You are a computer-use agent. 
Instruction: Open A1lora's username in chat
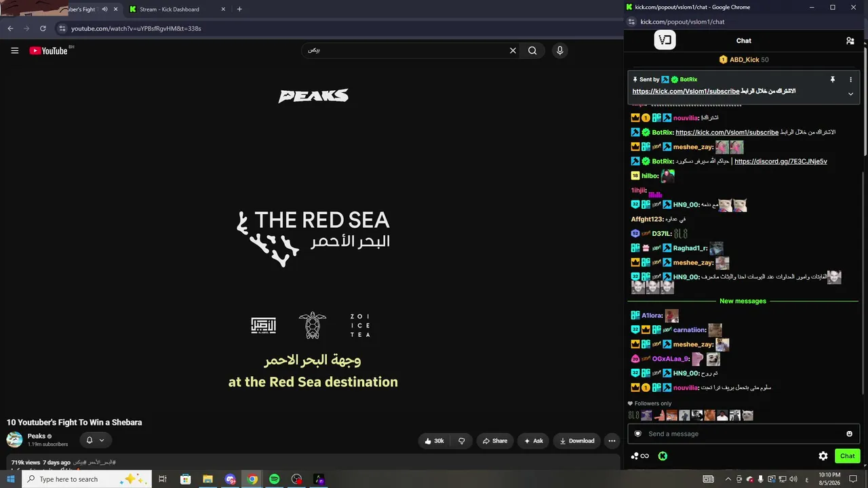(652, 315)
